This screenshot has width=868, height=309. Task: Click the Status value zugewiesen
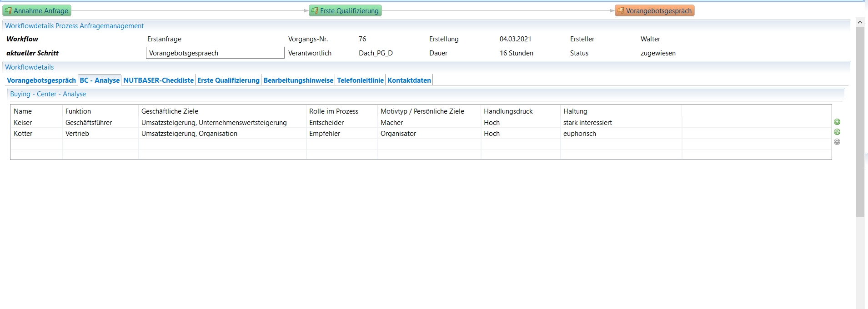point(658,53)
